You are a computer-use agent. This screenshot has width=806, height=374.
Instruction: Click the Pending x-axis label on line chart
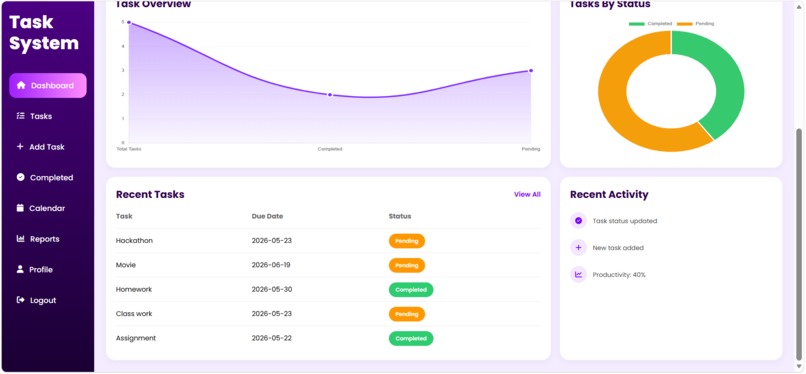pyautogui.click(x=531, y=149)
